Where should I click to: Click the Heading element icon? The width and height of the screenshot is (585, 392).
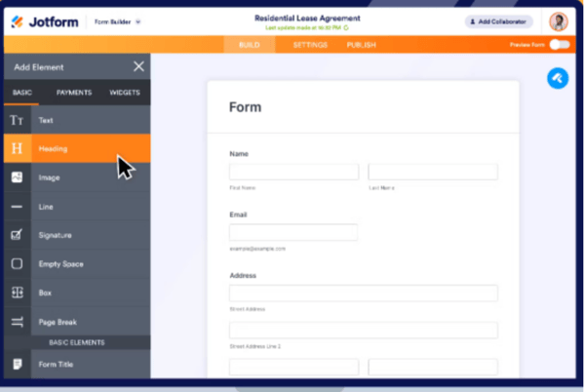17,148
